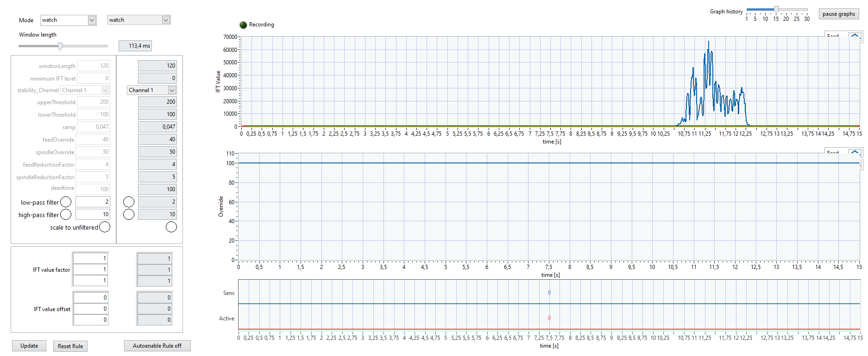Screen dimensions: 868x356
Task: Click the Active label on the bottom graph
Action: (x=227, y=319)
